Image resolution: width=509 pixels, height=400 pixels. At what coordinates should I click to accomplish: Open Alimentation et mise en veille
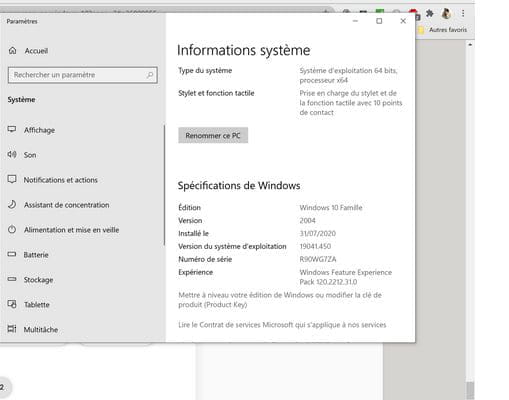(71, 230)
